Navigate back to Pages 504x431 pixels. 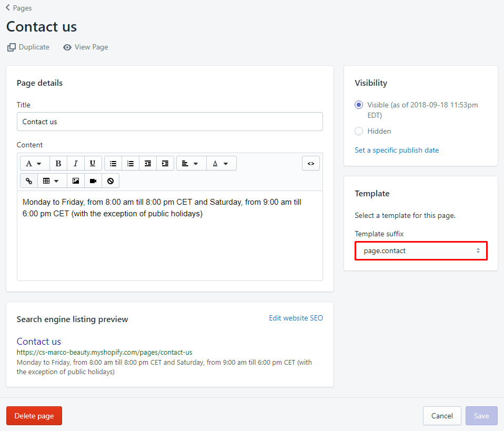point(18,8)
